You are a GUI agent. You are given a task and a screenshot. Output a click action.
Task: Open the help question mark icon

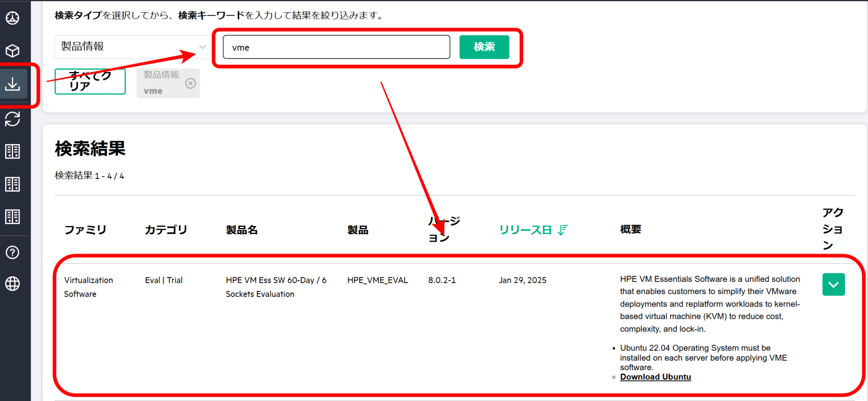point(13,252)
